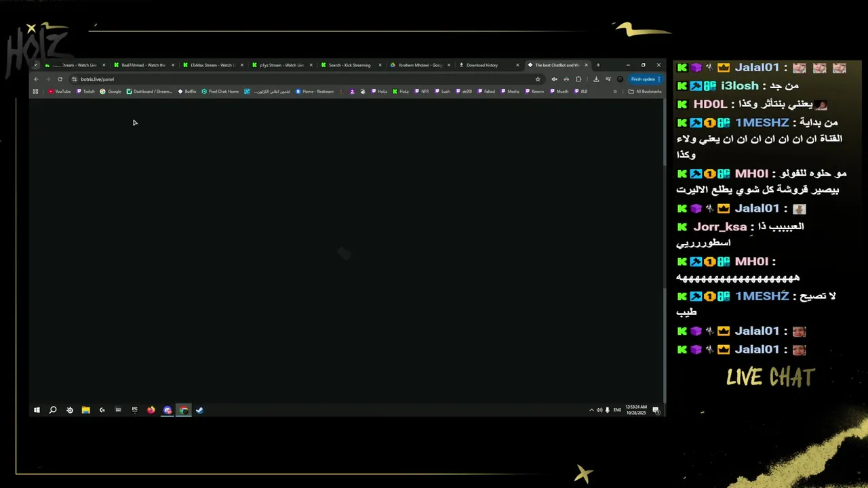The height and width of the screenshot is (488, 868).
Task: Open the Home - Restream bookmark
Action: pyautogui.click(x=315, y=91)
